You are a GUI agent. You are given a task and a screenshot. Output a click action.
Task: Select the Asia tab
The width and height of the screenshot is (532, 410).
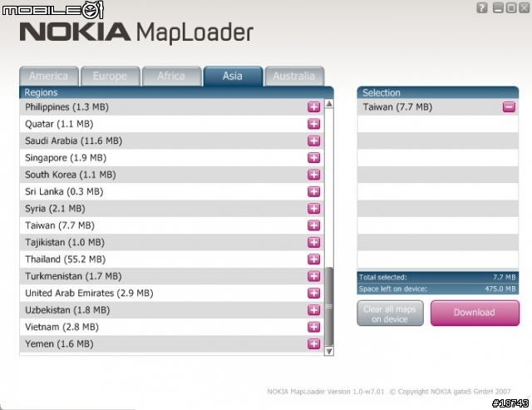(x=233, y=76)
